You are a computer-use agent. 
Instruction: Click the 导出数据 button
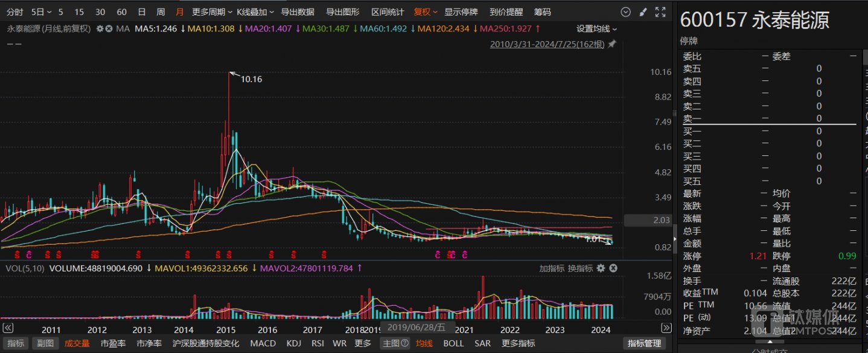click(x=298, y=12)
